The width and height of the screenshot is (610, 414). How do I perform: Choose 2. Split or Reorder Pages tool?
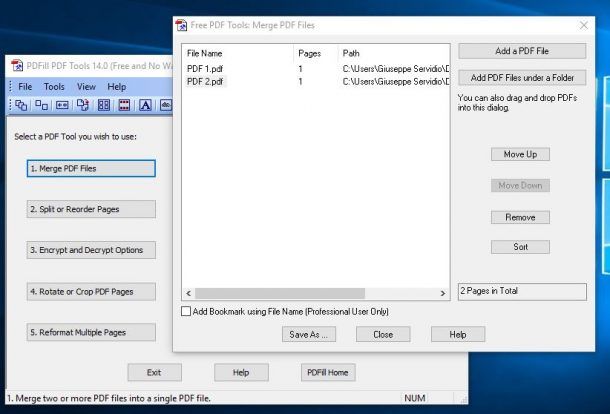(91, 209)
